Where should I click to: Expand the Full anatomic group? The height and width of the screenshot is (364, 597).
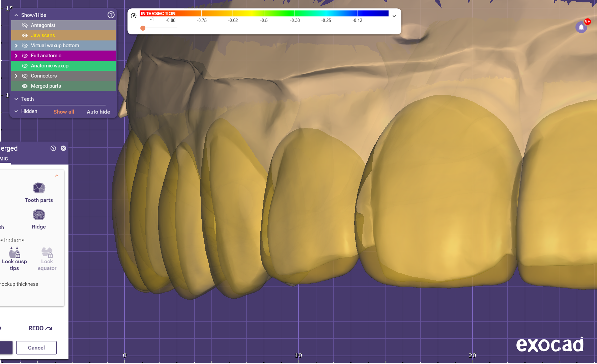tap(16, 56)
